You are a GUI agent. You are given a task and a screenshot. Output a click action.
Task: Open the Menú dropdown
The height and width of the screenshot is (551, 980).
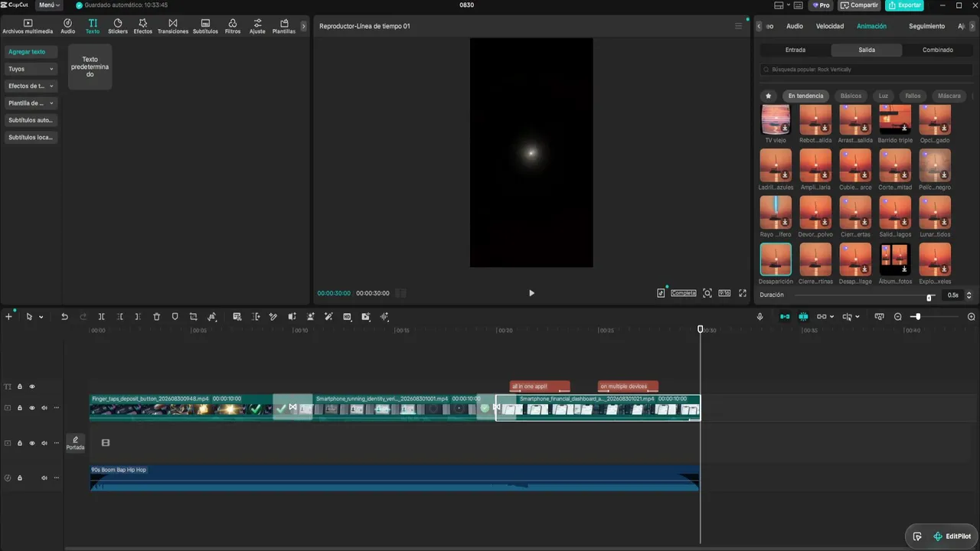click(x=49, y=5)
